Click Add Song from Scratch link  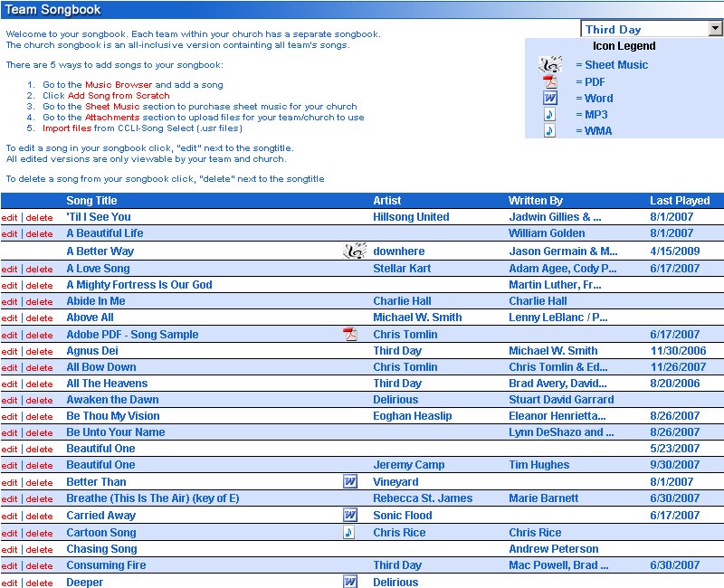click(x=119, y=95)
